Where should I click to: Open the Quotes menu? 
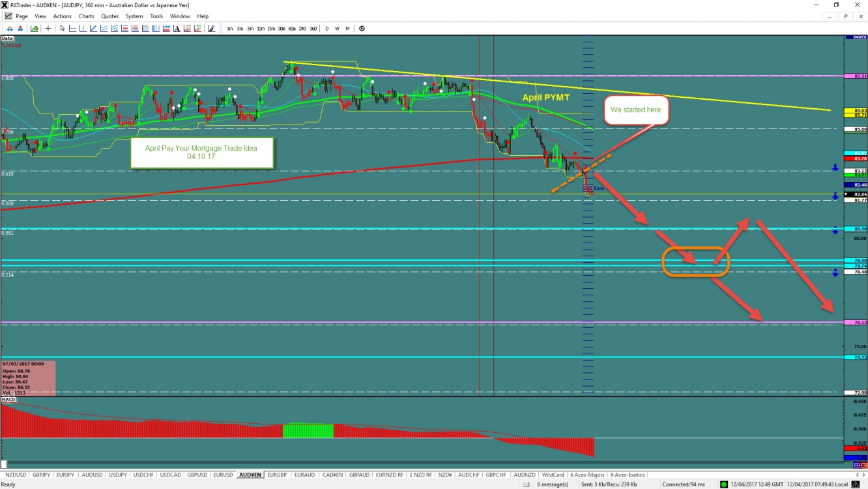[110, 16]
